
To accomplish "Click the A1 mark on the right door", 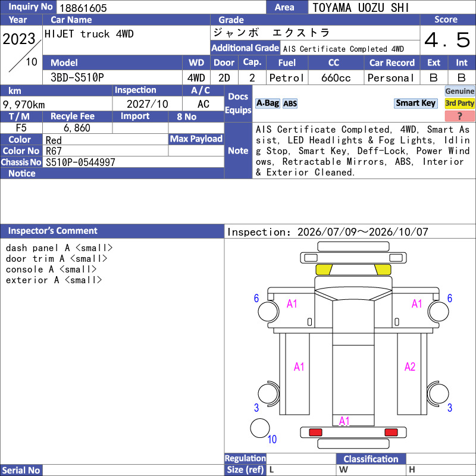I will (417, 303).
